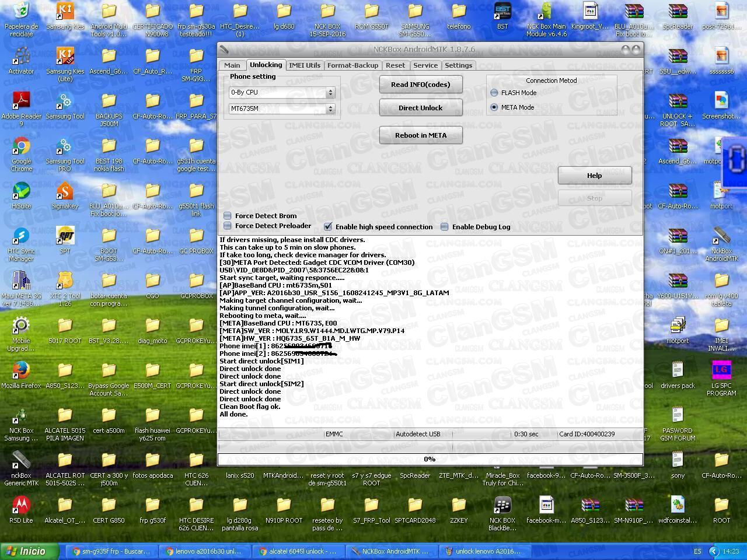Go to Format-Backup tab
Screen dimensions: 747x560
(x=352, y=65)
